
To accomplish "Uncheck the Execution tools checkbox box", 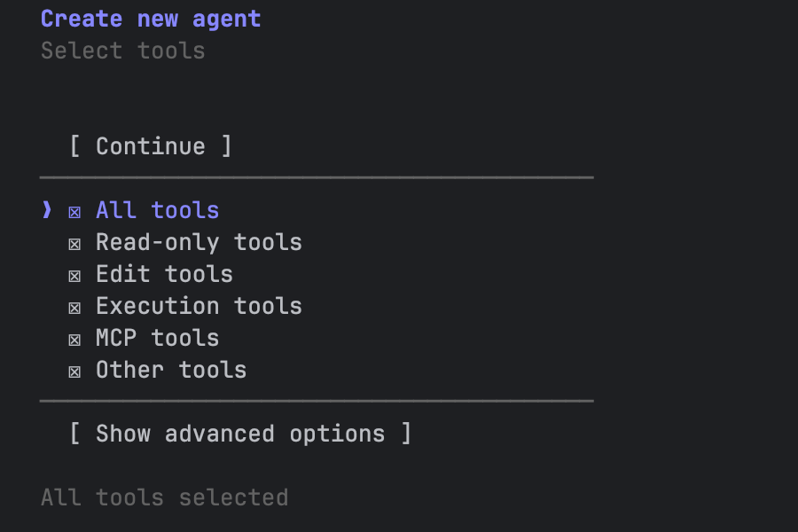I will coord(74,308).
